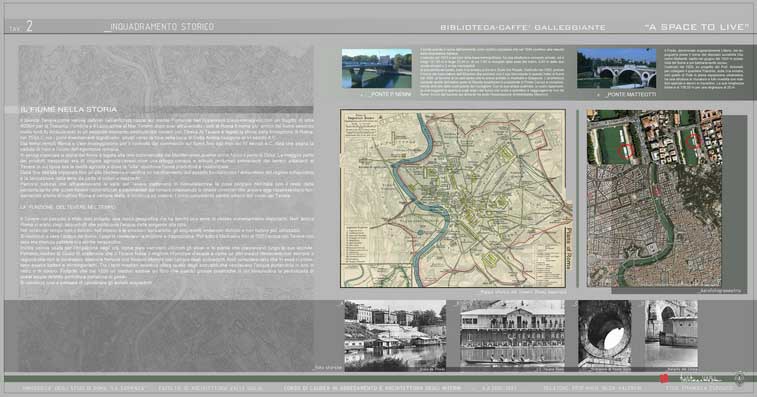Open the Ponte Matteotti bridge photo
Viewport: 757px width, 397px height.
[x=617, y=68]
